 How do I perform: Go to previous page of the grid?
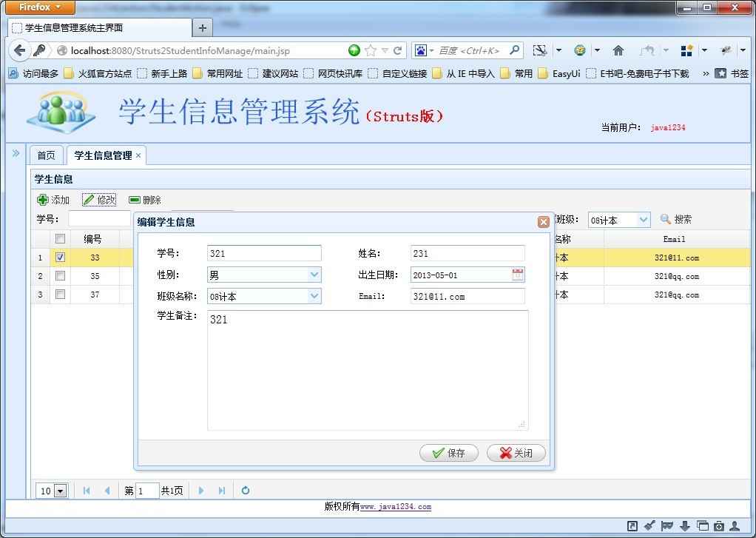(107, 491)
